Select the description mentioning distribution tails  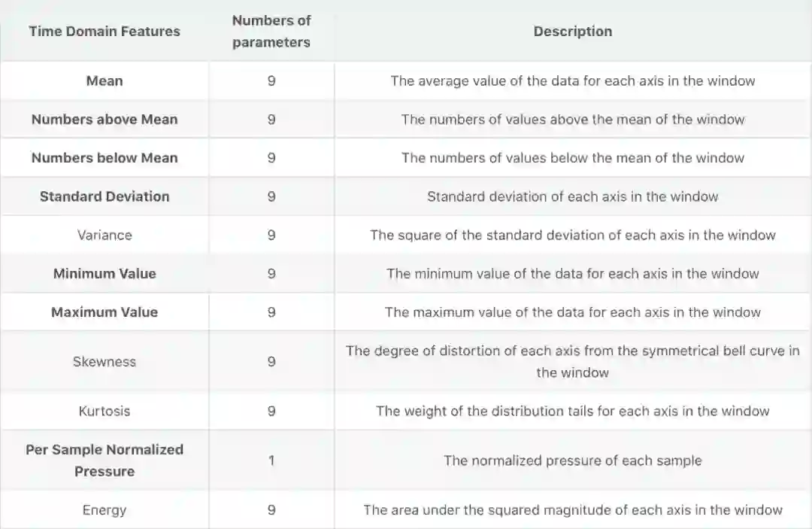pyautogui.click(x=572, y=411)
